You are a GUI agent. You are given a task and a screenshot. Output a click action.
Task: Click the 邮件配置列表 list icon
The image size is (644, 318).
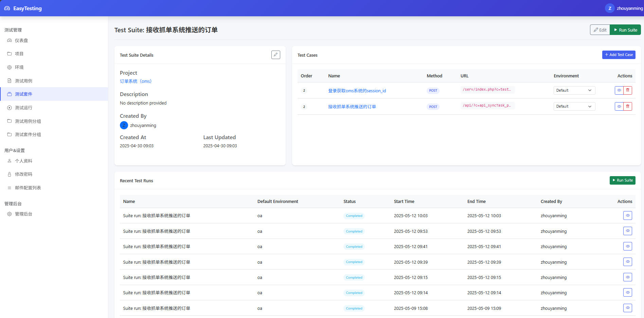[10, 188]
